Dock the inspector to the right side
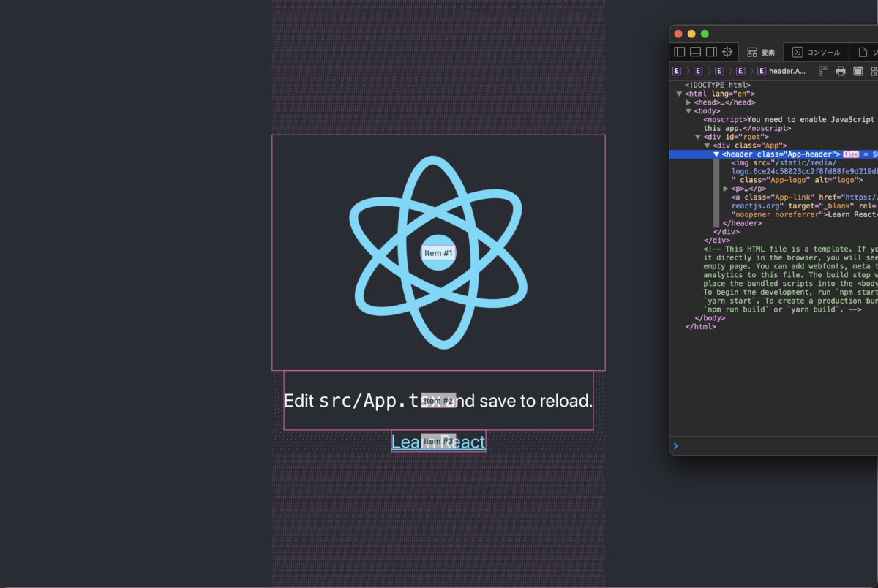This screenshot has height=588, width=878. 711,52
